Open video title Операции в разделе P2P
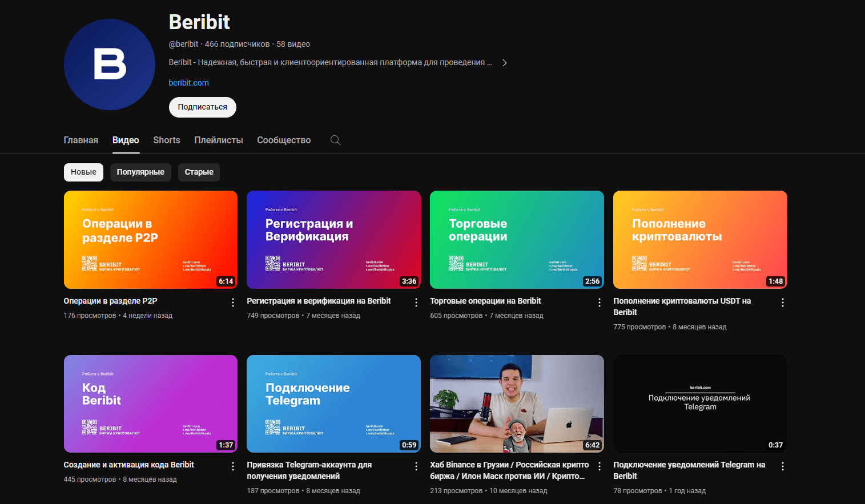This screenshot has height=504, width=865. pyautogui.click(x=111, y=301)
